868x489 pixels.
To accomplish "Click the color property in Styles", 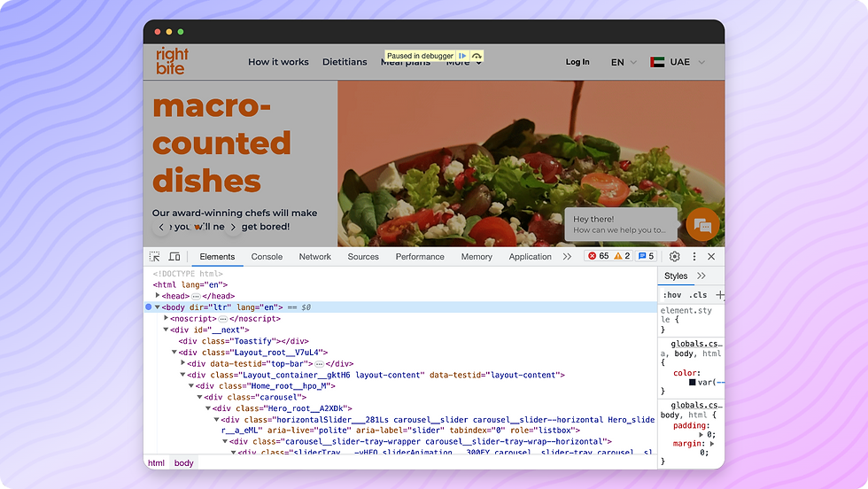I will pyautogui.click(x=687, y=373).
